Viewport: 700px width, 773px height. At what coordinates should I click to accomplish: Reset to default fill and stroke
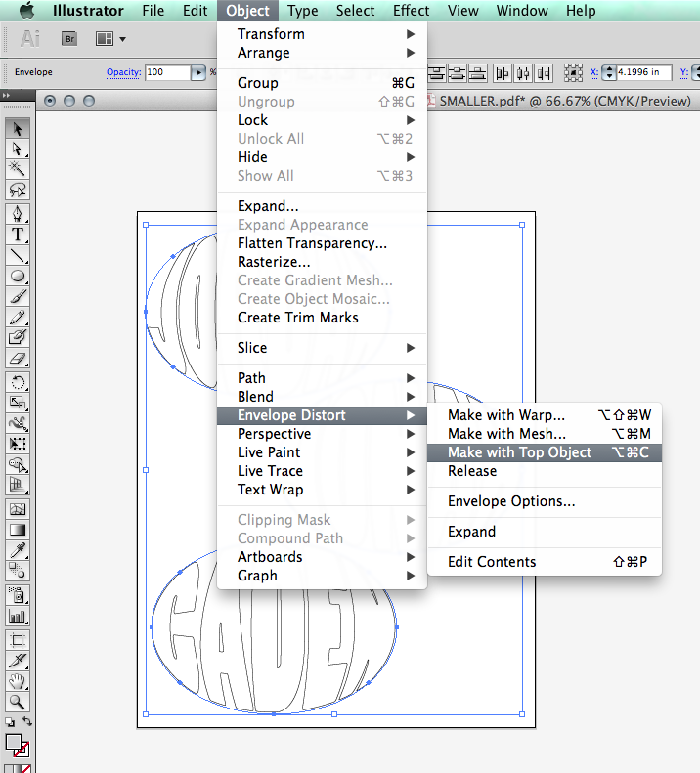[10, 722]
